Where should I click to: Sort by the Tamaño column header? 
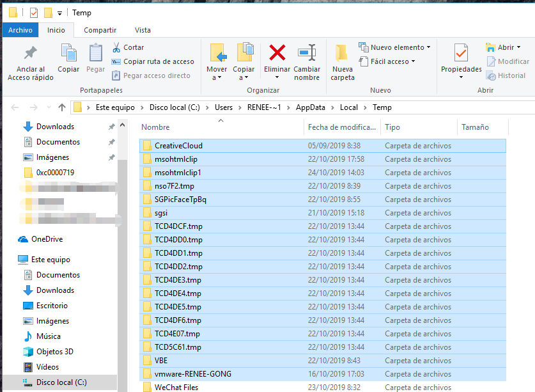pos(483,127)
